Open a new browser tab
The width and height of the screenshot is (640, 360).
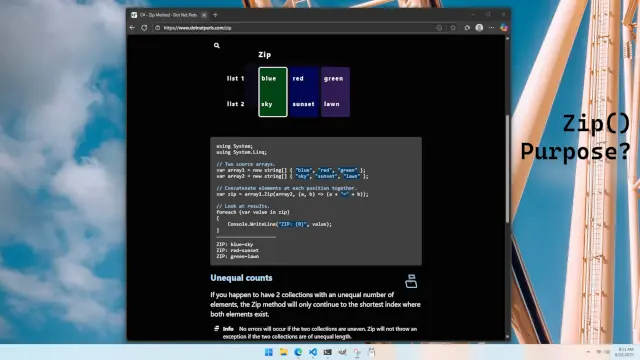(x=215, y=15)
